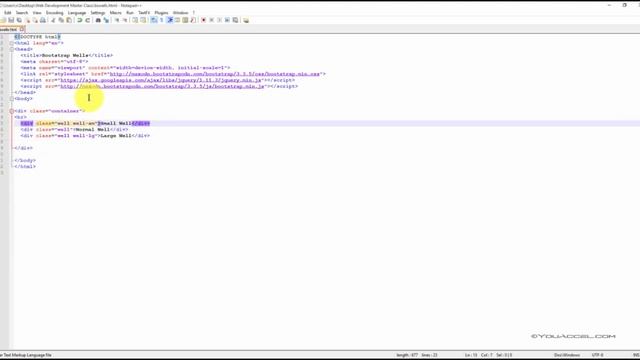Open the Settings menu
The image size is (640, 360).
click(x=98, y=13)
